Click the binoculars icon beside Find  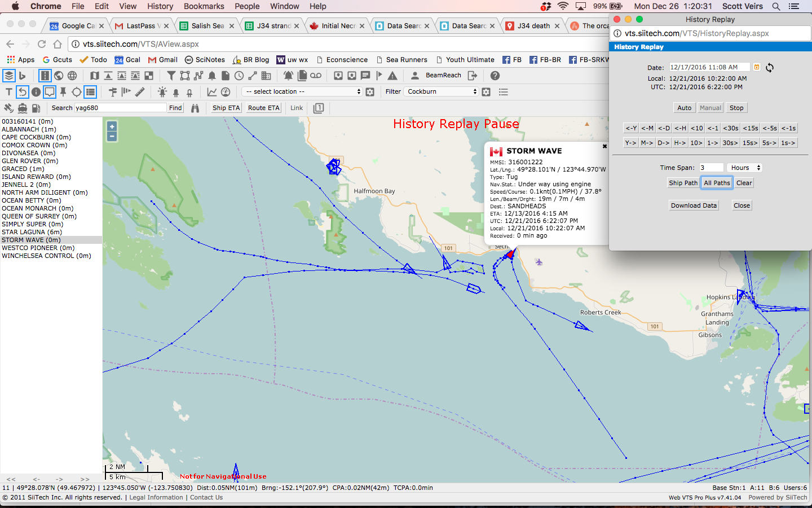(195, 108)
